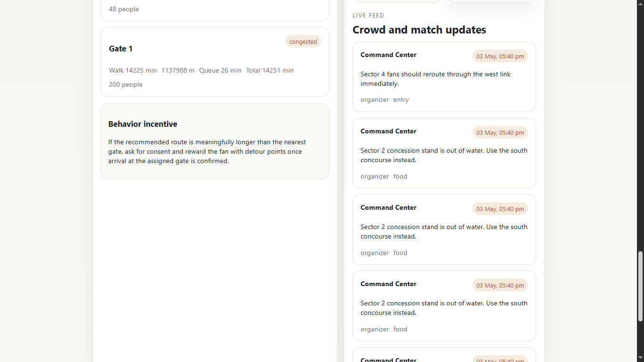
Task: Click the Queue 26 min value
Action: 220,70
